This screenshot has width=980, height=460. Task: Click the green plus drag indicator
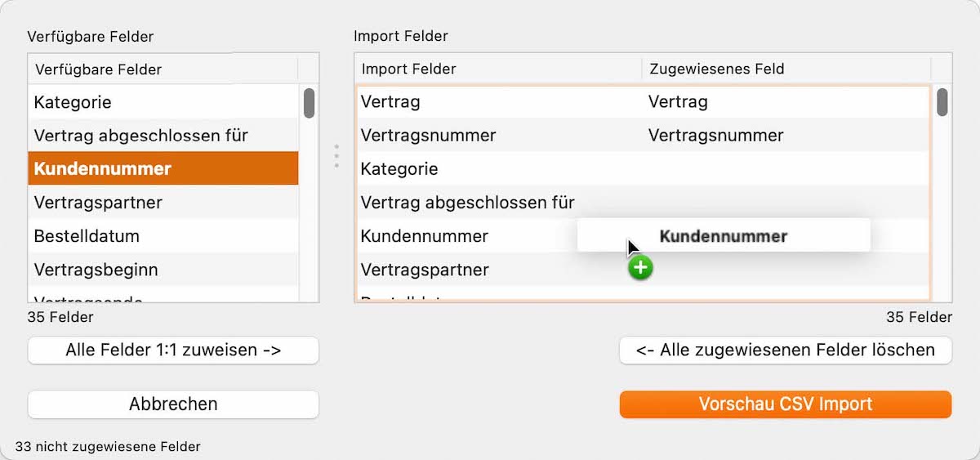pyautogui.click(x=640, y=267)
